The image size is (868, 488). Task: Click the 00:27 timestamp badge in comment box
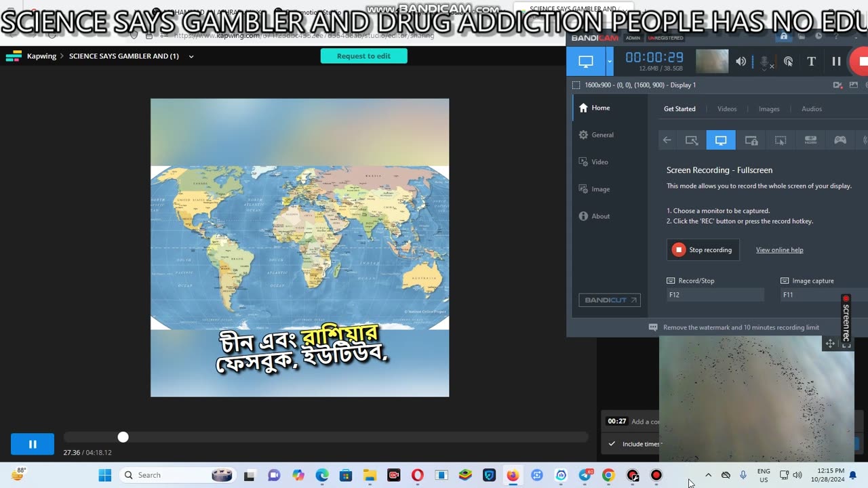[616, 422]
